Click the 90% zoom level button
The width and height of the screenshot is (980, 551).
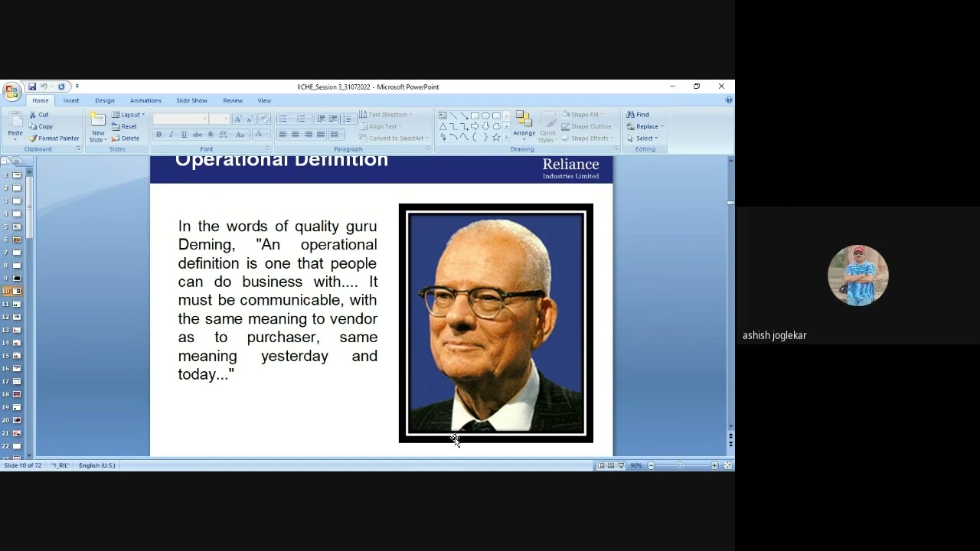coord(636,465)
